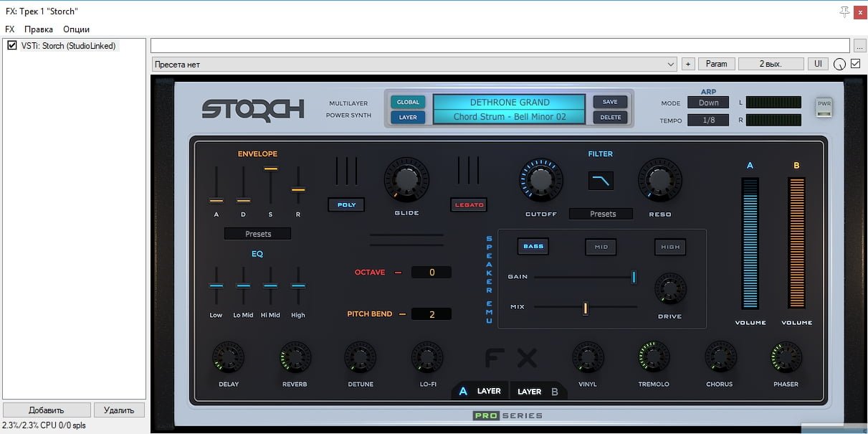Screen dimensions: 868x434
Task: Adjust the Low EQ slider
Action: click(x=216, y=286)
